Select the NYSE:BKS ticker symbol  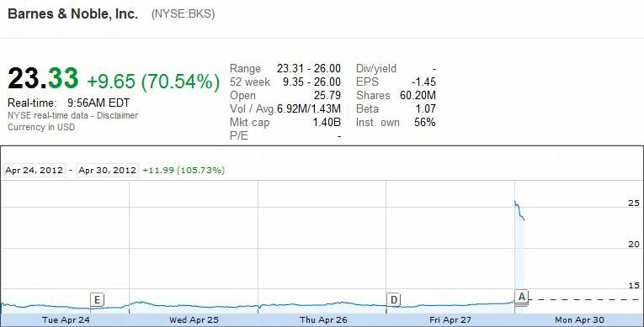[x=184, y=14]
